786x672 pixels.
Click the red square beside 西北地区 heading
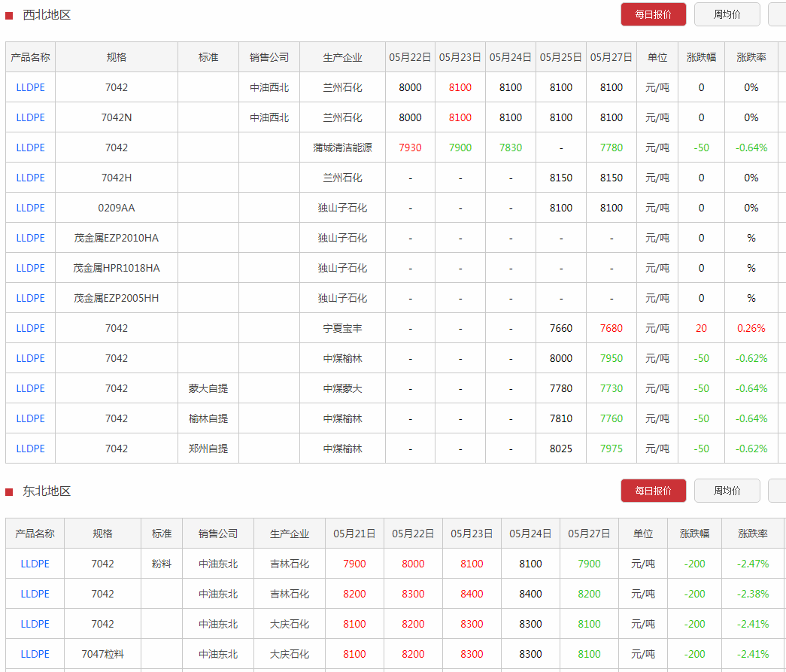pyautogui.click(x=9, y=16)
